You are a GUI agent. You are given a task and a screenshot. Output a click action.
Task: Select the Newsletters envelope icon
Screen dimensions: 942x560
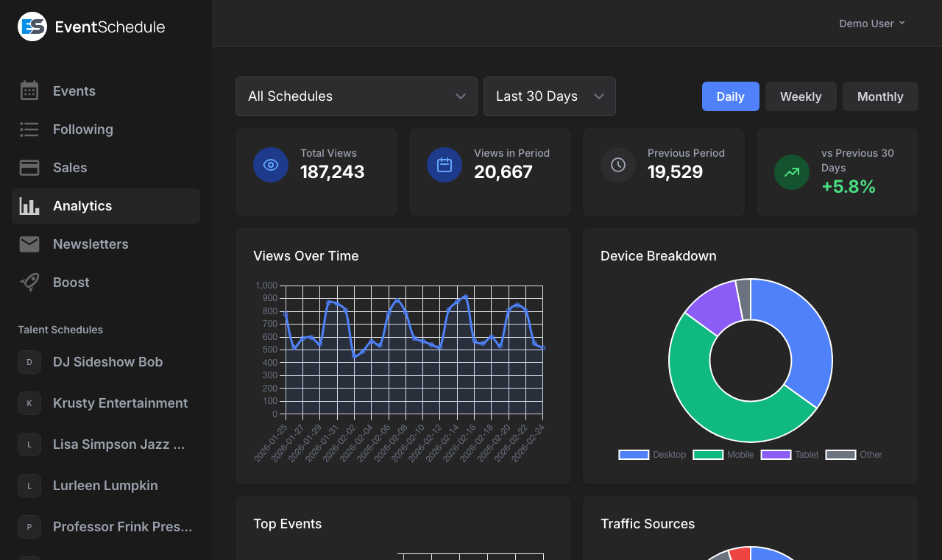point(29,244)
